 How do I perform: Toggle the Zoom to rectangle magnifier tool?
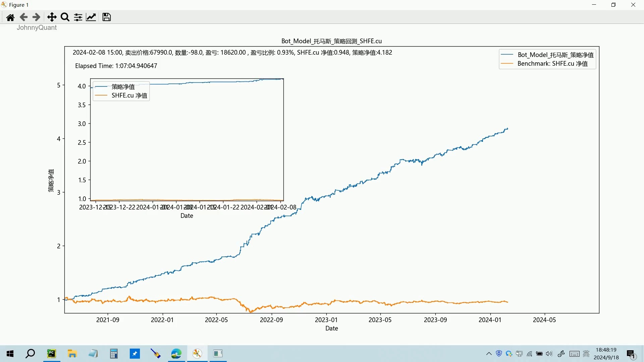pos(65,17)
